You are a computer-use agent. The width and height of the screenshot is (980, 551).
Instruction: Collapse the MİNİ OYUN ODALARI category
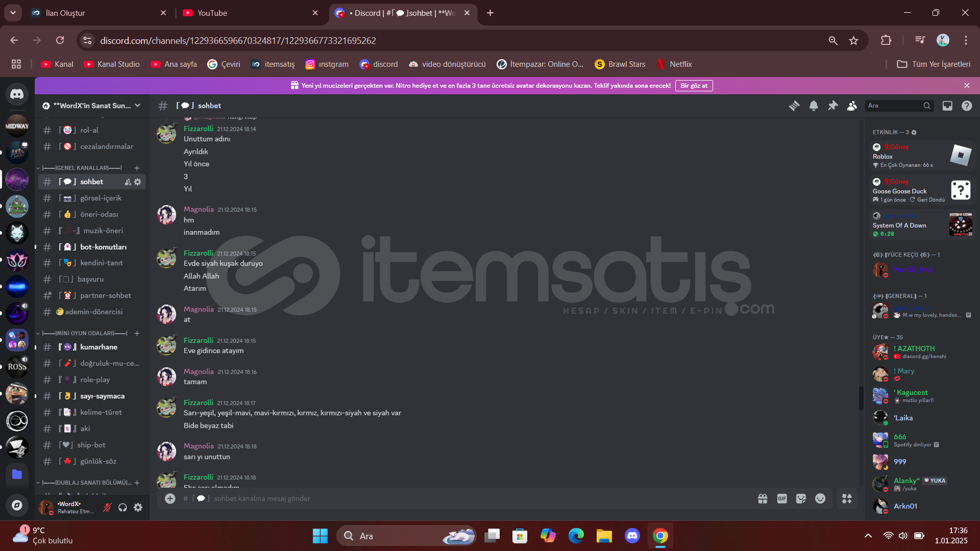point(84,333)
